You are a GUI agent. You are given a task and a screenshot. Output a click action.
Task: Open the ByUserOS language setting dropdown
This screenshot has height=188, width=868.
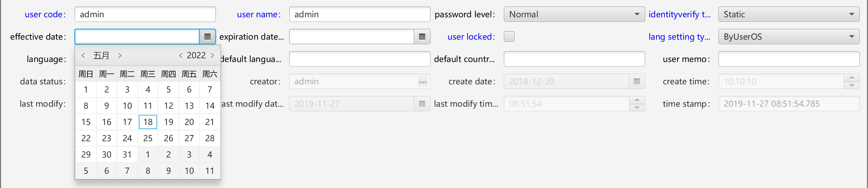coord(789,37)
